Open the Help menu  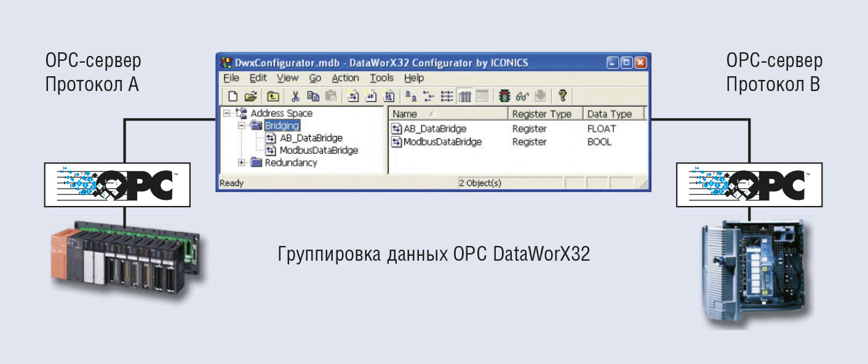(x=414, y=78)
